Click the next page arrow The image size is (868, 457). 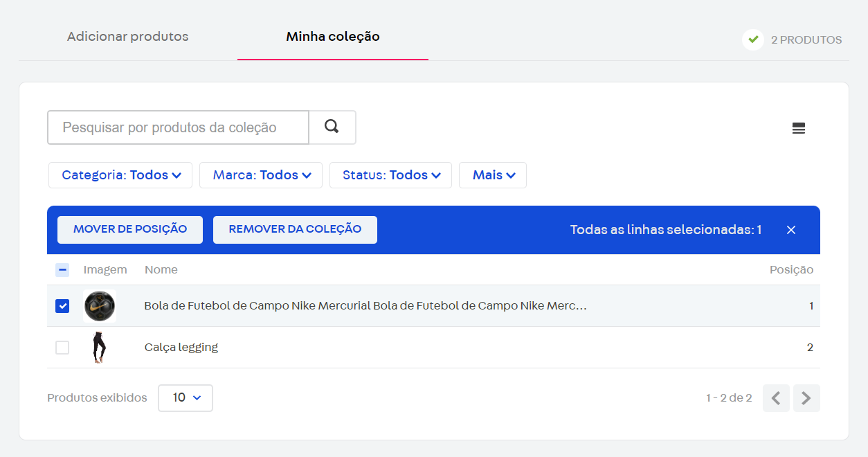(x=806, y=398)
